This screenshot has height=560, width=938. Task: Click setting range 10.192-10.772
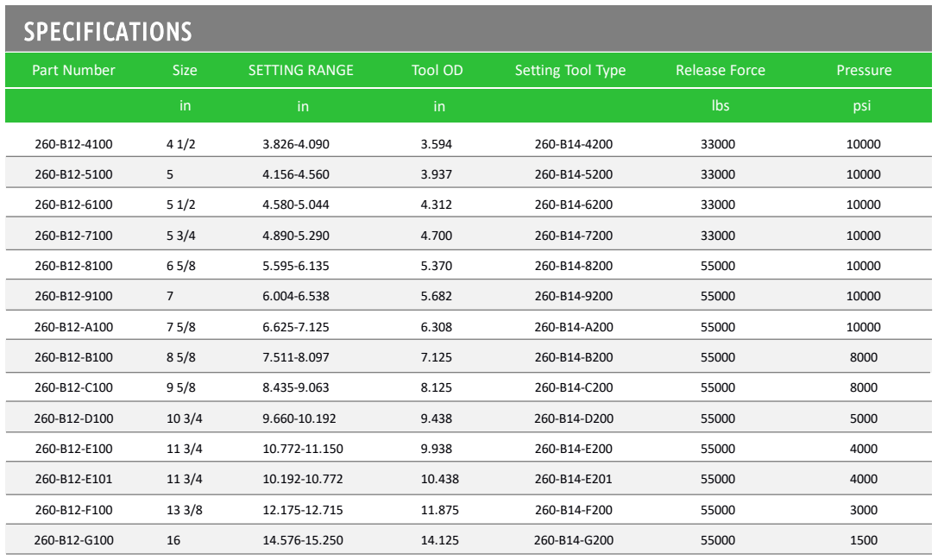pos(303,479)
